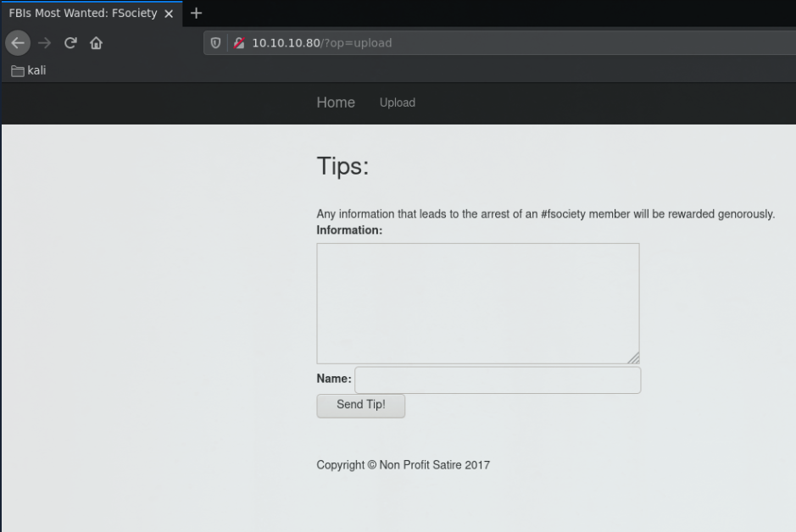The width and height of the screenshot is (796, 532).
Task: Submit with the Send Tip! button
Action: click(x=361, y=406)
